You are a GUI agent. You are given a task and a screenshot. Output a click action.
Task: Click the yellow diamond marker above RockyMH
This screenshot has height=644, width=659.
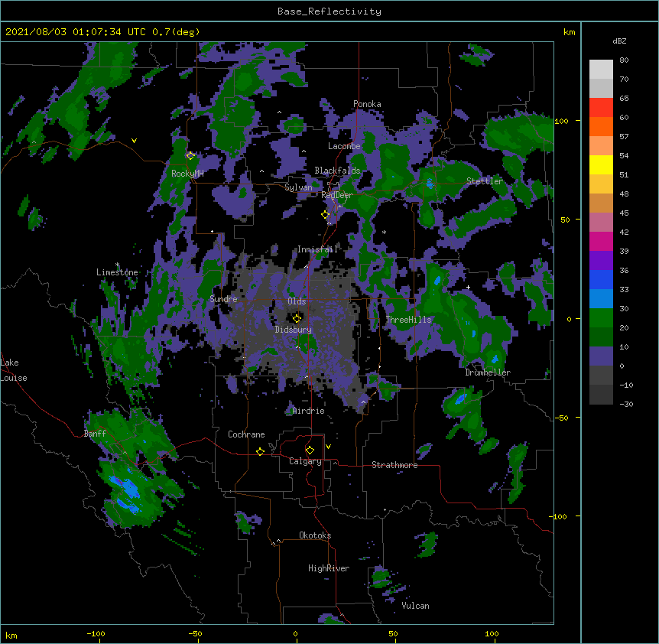(190, 156)
